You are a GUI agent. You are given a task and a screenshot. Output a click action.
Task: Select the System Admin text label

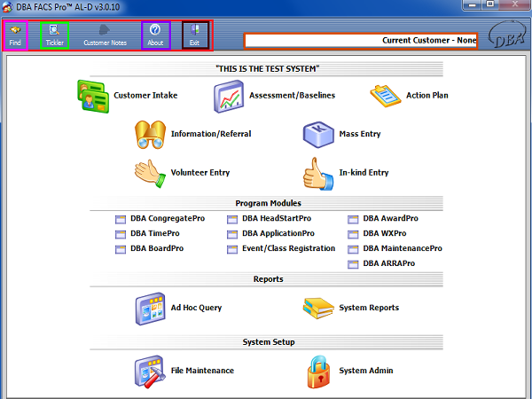(x=366, y=371)
